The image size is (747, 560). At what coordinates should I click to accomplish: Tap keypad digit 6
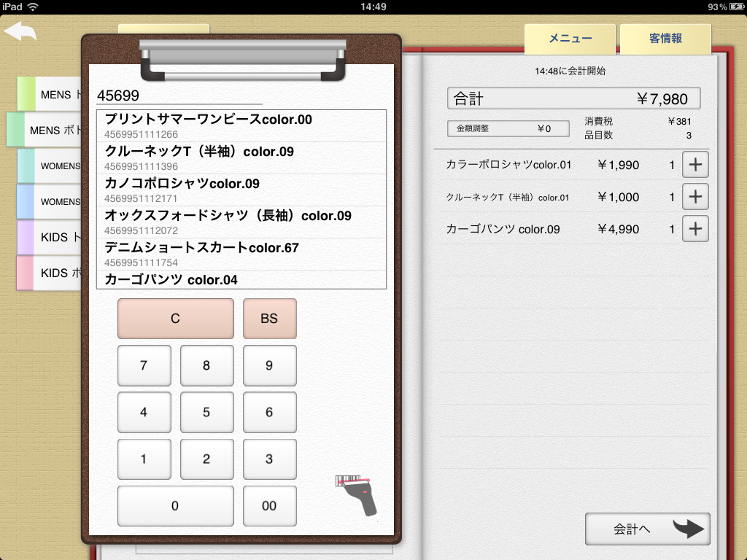click(270, 412)
